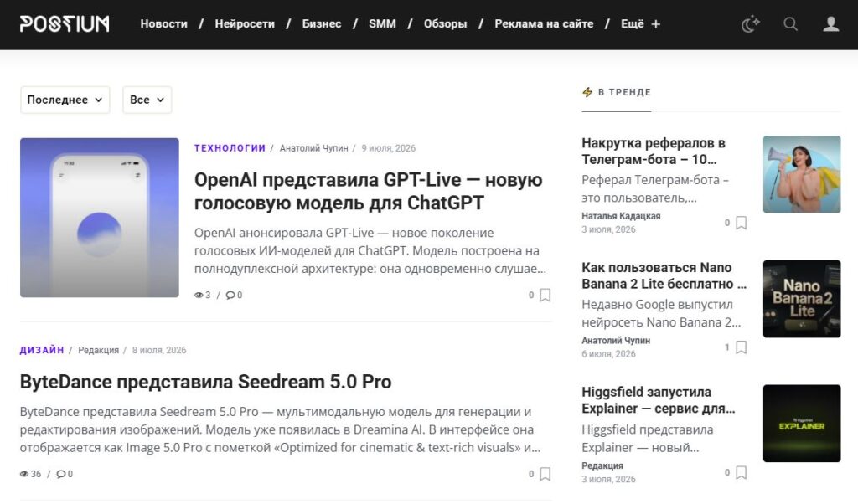Screen dimensions: 858x504
Task: Open author Редакция under Higgsfield post
Action: (x=602, y=465)
